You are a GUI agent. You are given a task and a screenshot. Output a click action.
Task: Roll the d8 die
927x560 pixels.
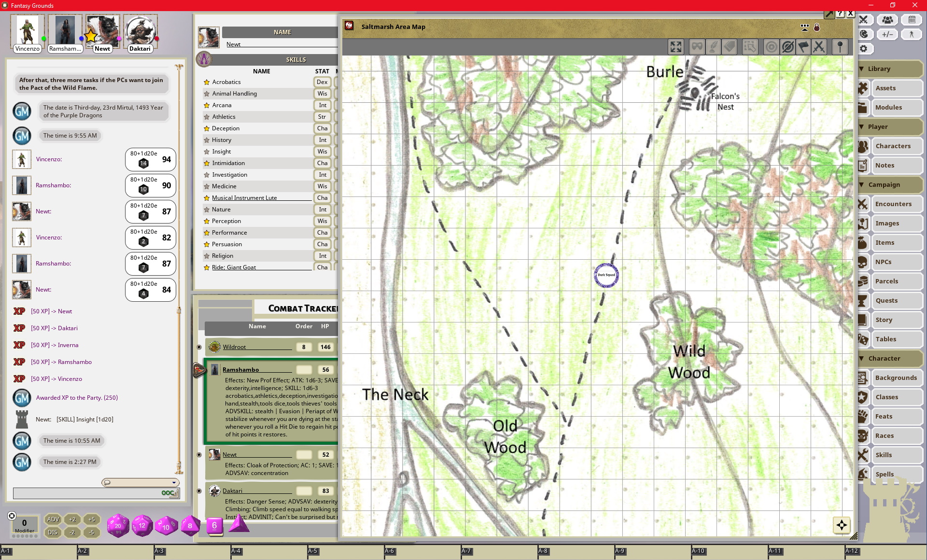click(190, 525)
